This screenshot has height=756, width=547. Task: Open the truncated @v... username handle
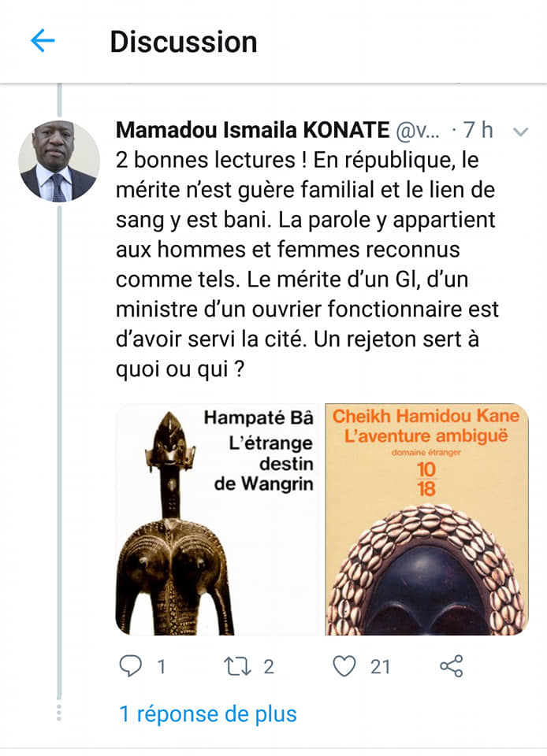coord(418,131)
